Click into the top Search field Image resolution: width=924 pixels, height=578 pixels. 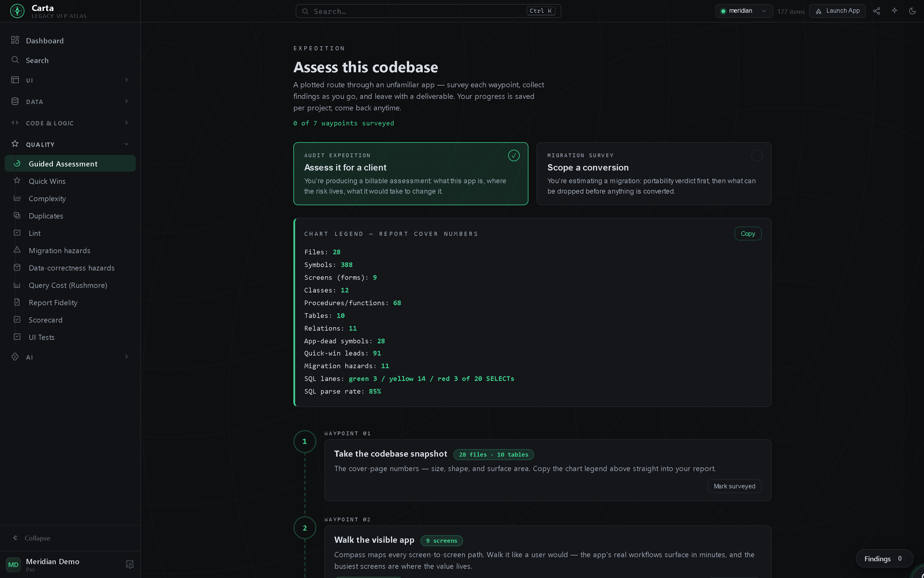click(x=428, y=11)
